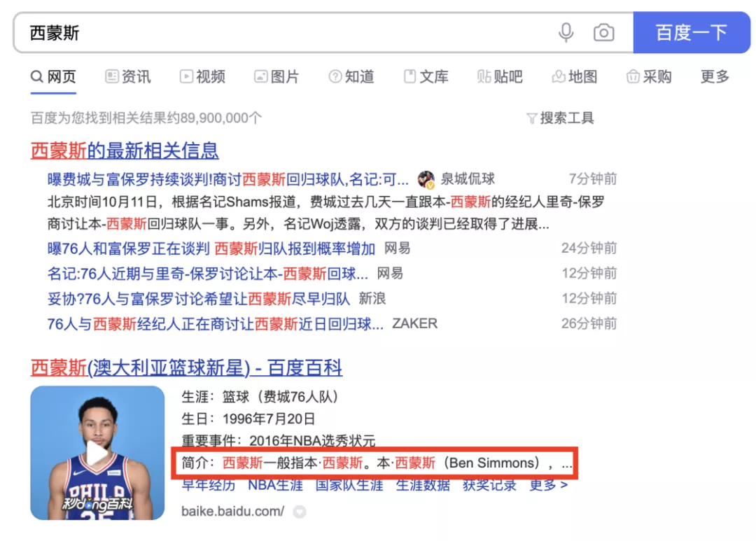Open the 曝76人和富保罗正在谈判 news link
The width and height of the screenshot is (756, 541).
point(211,248)
